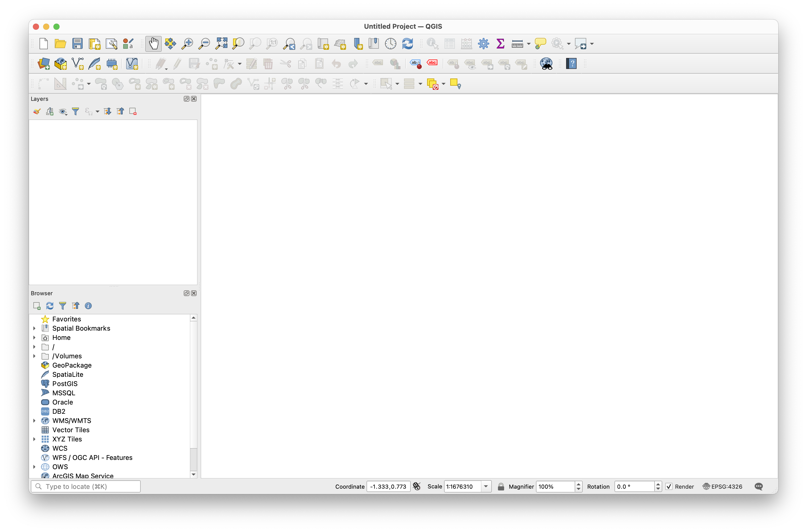Select the Pan Map hand tool
This screenshot has width=807, height=532.
(153, 44)
